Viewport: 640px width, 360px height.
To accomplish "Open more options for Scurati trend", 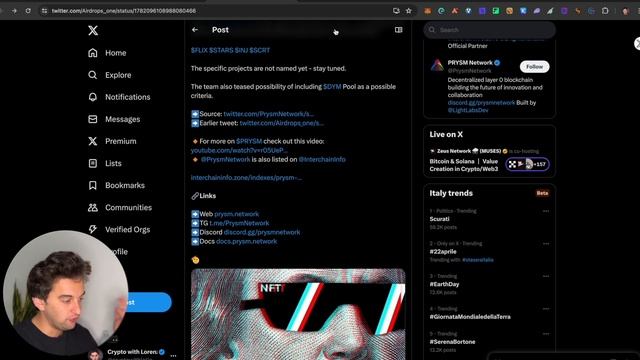I will pyautogui.click(x=546, y=211).
